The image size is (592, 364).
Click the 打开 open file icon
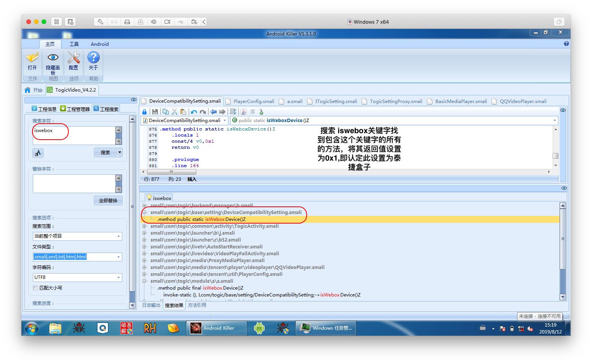(x=32, y=58)
